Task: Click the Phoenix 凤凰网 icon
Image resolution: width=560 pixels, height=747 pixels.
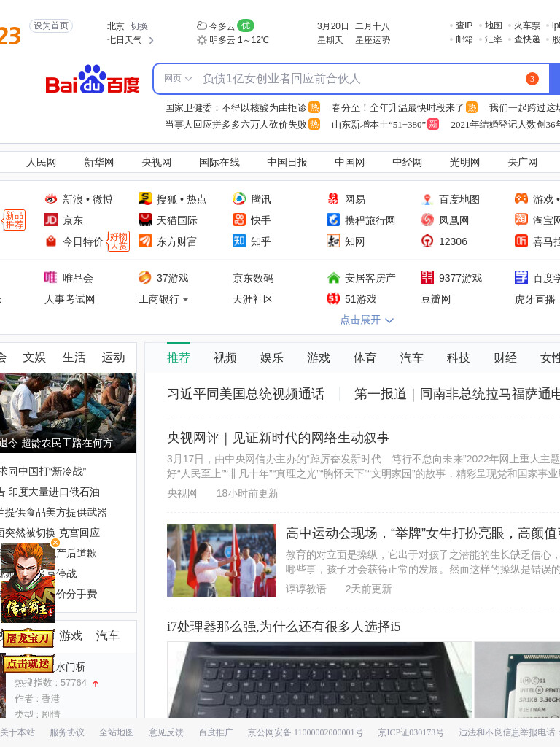Action: 427,220
